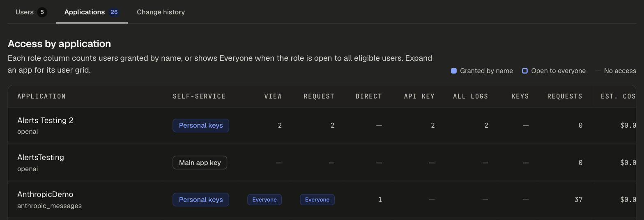The height and width of the screenshot is (220, 644).
Task: Click Personal keys badge for Alerts Testing 2
Action: point(201,126)
